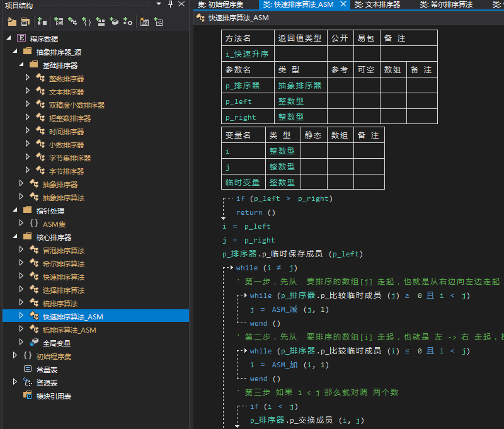
Task: Collapse the 指针处理 folder
Action: [15, 210]
